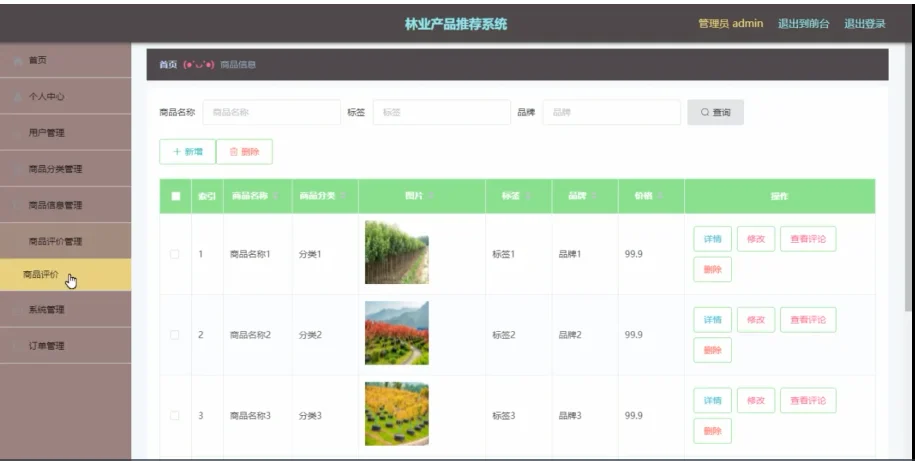Sort table by 商品分类 column arrows

[x=343, y=196]
